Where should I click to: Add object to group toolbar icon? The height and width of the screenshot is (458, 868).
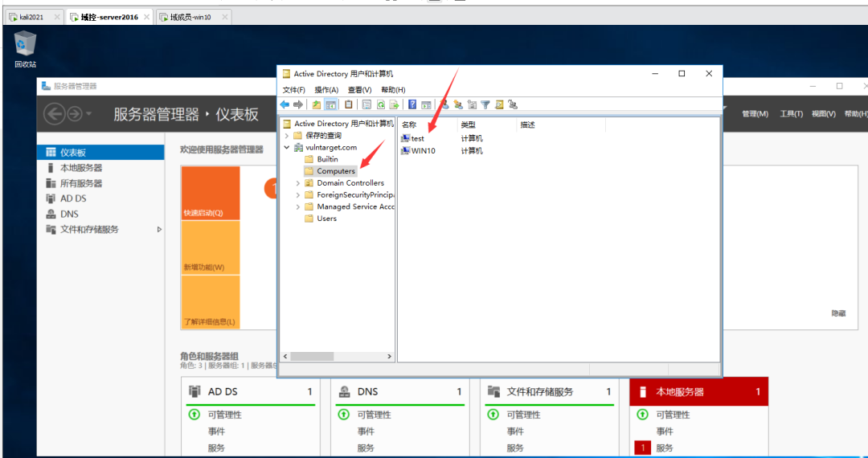(513, 104)
